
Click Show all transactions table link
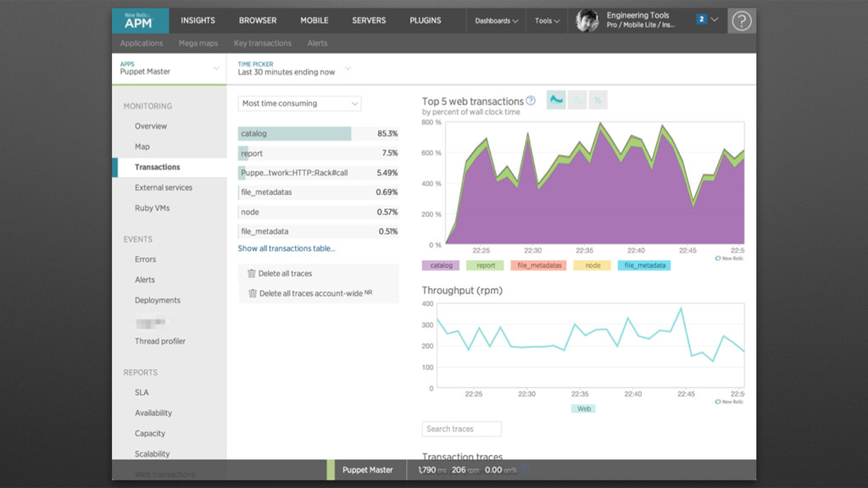pos(287,248)
